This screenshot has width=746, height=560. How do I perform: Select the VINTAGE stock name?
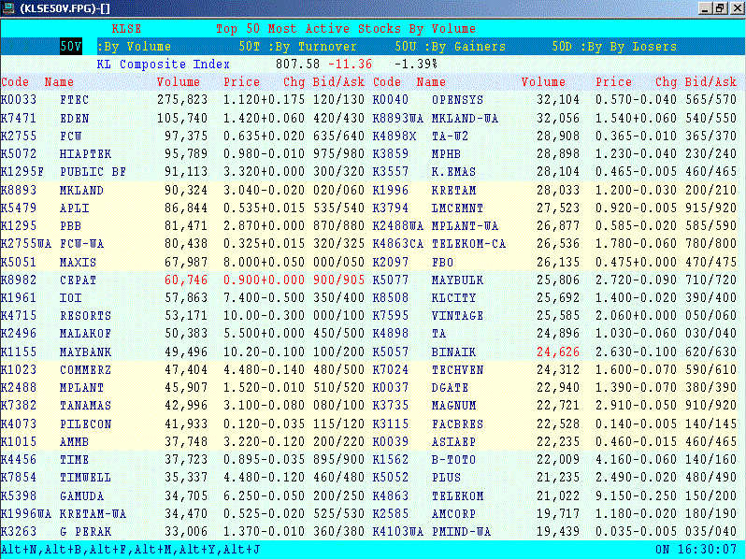[458, 316]
